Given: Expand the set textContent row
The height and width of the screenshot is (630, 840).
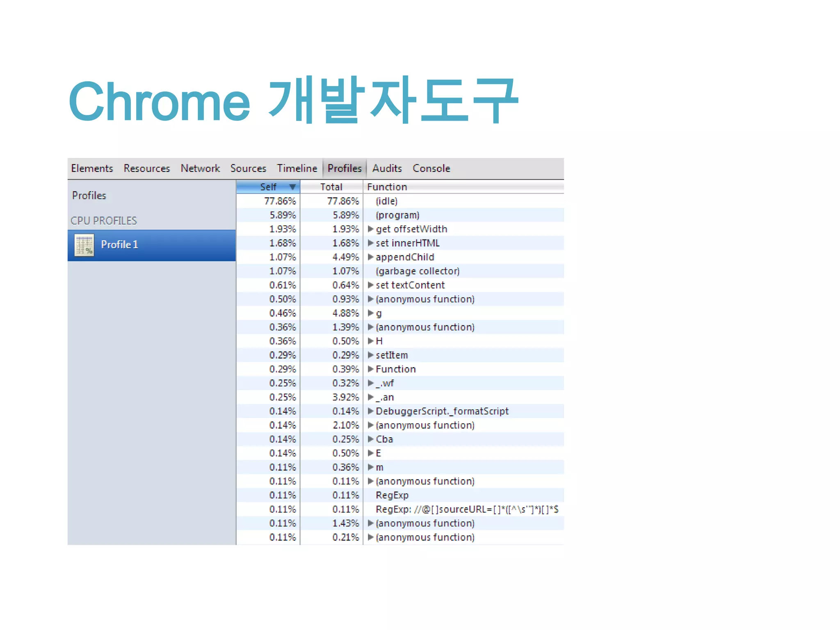Looking at the screenshot, I should (x=370, y=285).
